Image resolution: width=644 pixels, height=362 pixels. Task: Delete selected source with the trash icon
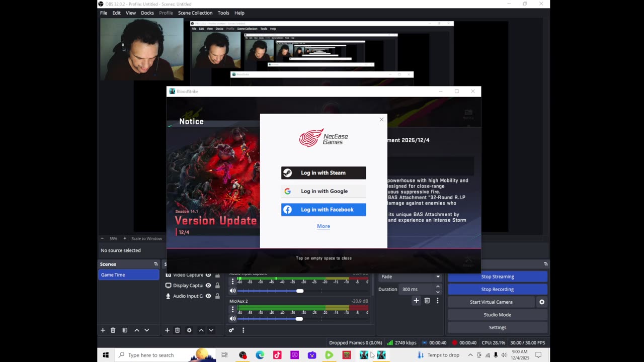click(x=177, y=330)
